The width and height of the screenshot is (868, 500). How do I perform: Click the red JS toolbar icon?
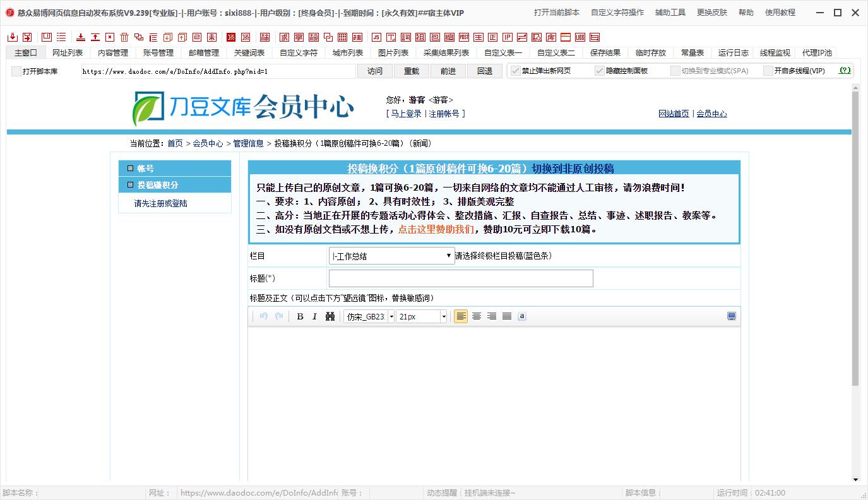point(376,37)
